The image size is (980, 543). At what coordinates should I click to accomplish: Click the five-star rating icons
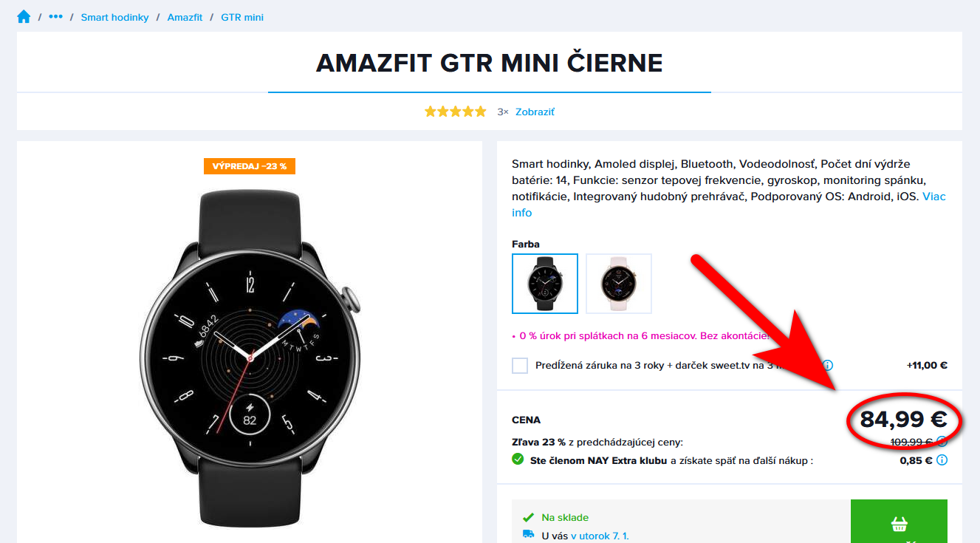pyautogui.click(x=456, y=112)
